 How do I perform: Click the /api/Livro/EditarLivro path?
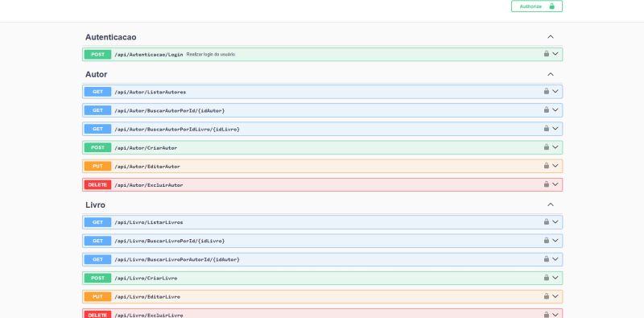[147, 296]
